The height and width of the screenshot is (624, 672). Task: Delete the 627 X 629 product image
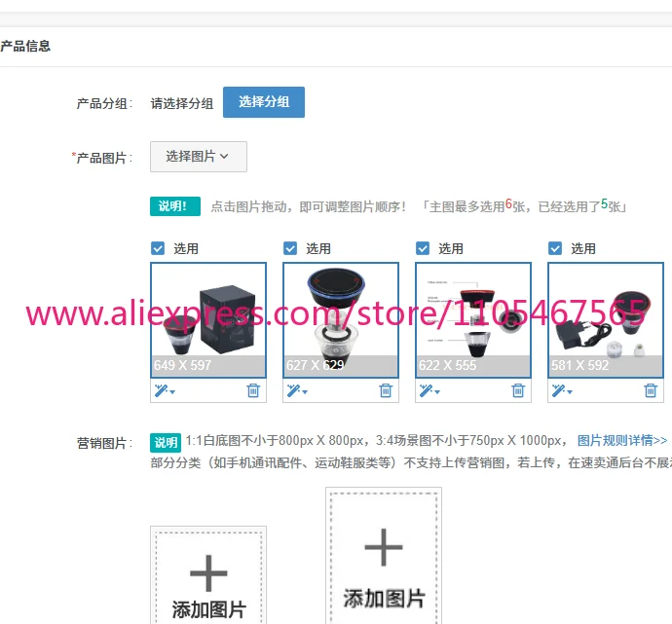[x=386, y=390]
